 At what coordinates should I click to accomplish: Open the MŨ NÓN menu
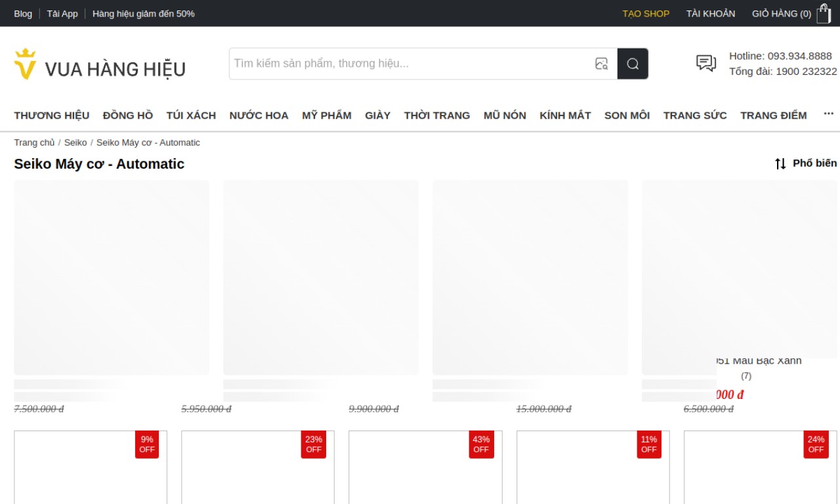tap(505, 115)
